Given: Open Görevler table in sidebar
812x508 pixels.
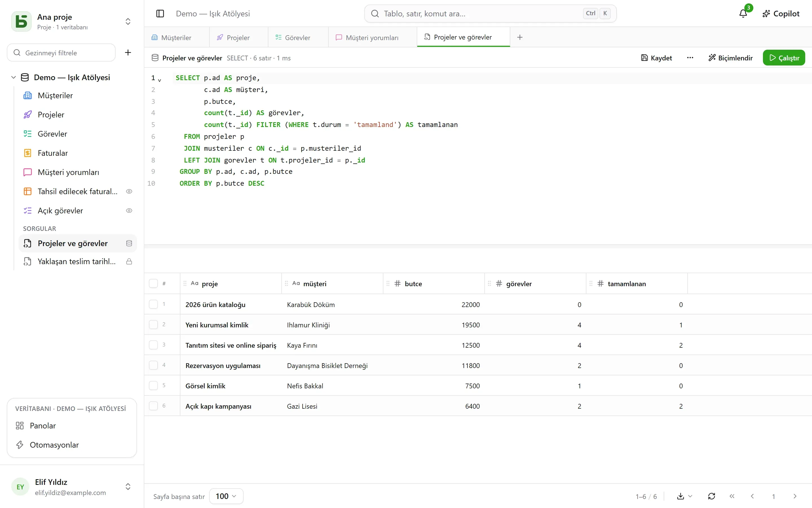Looking at the screenshot, I should pyautogui.click(x=77, y=134).
